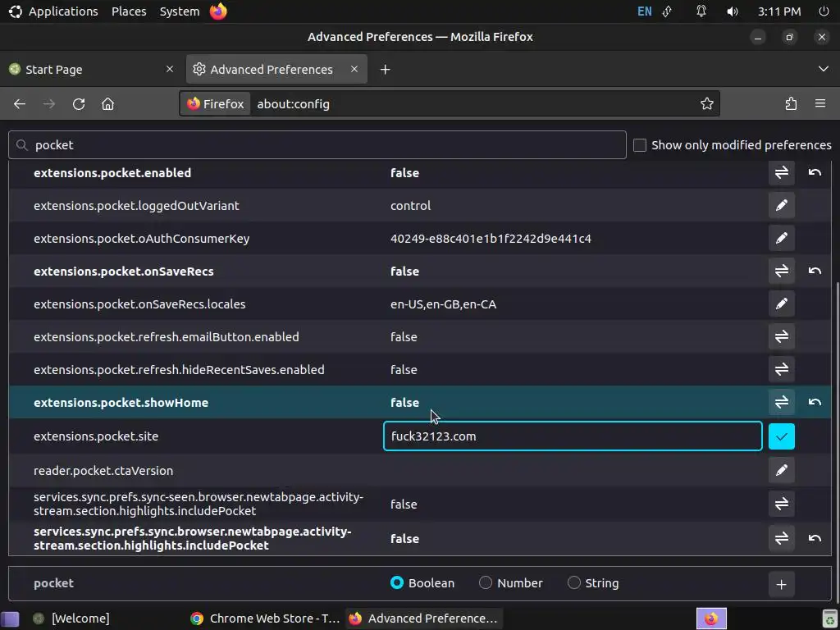
Task: Click the 3:11 PM clock
Action: [779, 11]
